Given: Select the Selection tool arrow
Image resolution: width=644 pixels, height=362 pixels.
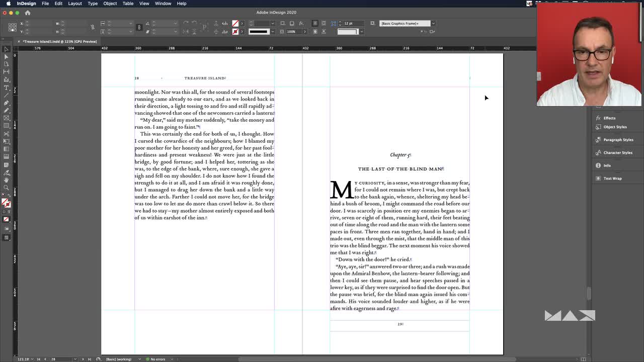Looking at the screenshot, I should [x=6, y=49].
